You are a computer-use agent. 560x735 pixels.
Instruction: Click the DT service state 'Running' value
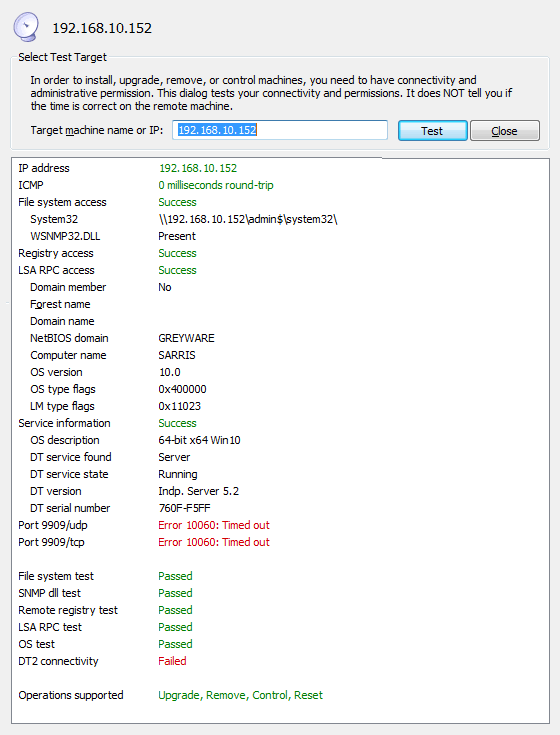coord(178,474)
